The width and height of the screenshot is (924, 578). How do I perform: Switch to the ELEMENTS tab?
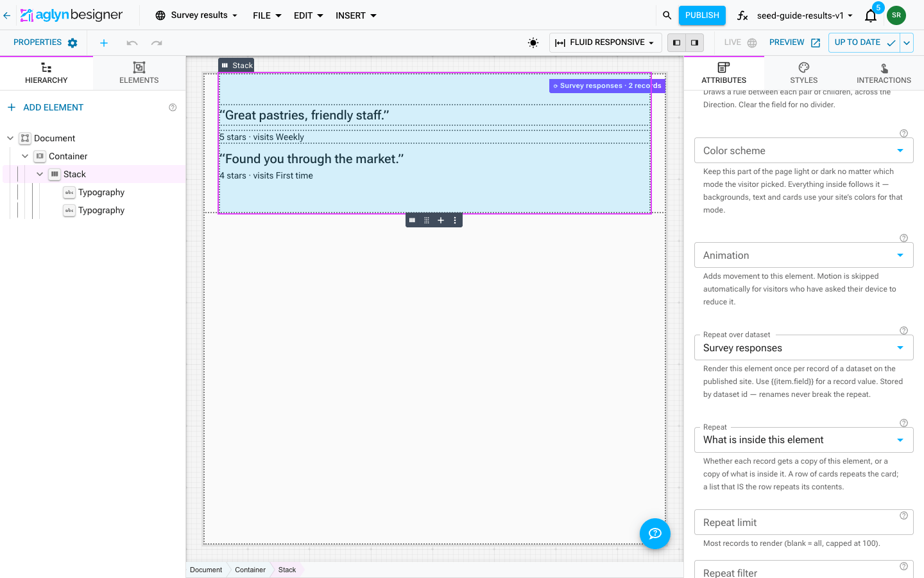click(x=139, y=73)
